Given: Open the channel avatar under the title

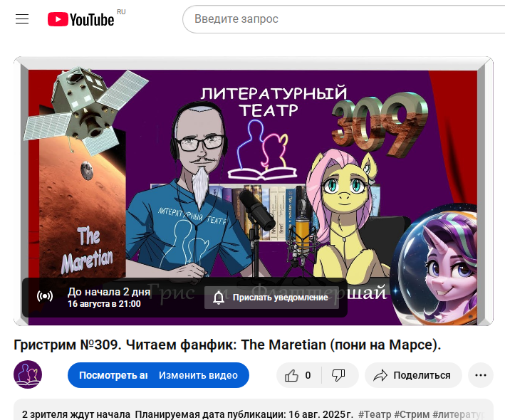Looking at the screenshot, I should [28, 374].
